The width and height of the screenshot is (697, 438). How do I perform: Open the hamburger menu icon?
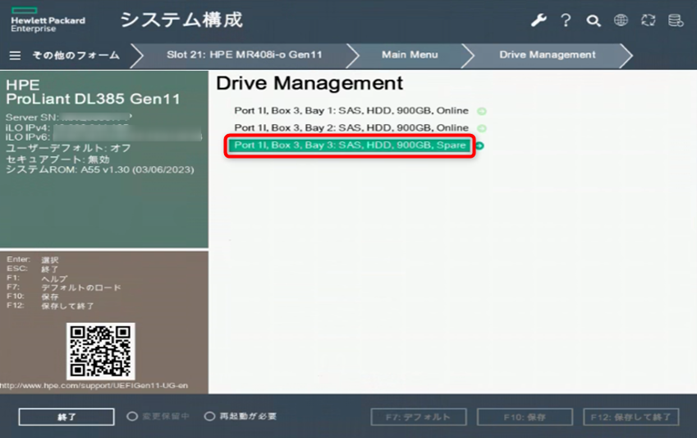(x=15, y=56)
